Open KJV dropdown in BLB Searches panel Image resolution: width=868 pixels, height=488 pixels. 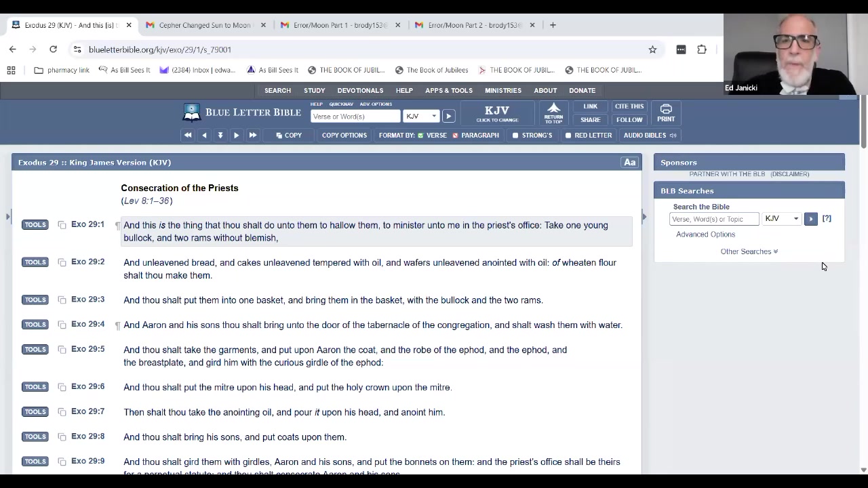click(781, 219)
